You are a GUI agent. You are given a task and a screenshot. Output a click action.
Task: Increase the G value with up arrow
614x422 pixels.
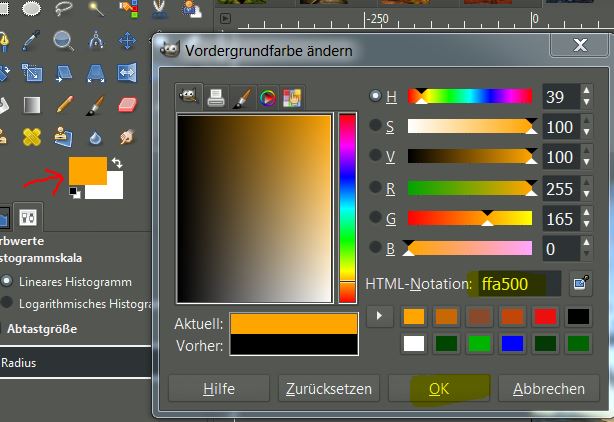[586, 213]
